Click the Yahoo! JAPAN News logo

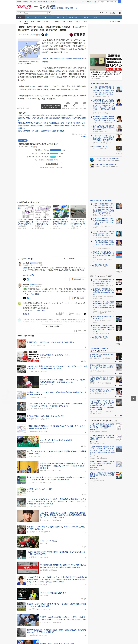27,7
